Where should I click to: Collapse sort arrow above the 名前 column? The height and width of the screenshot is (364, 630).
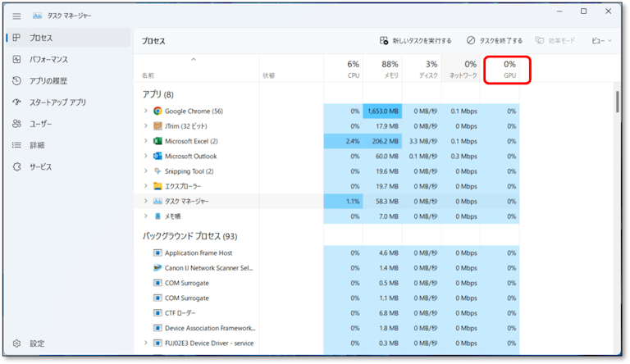tap(194, 60)
